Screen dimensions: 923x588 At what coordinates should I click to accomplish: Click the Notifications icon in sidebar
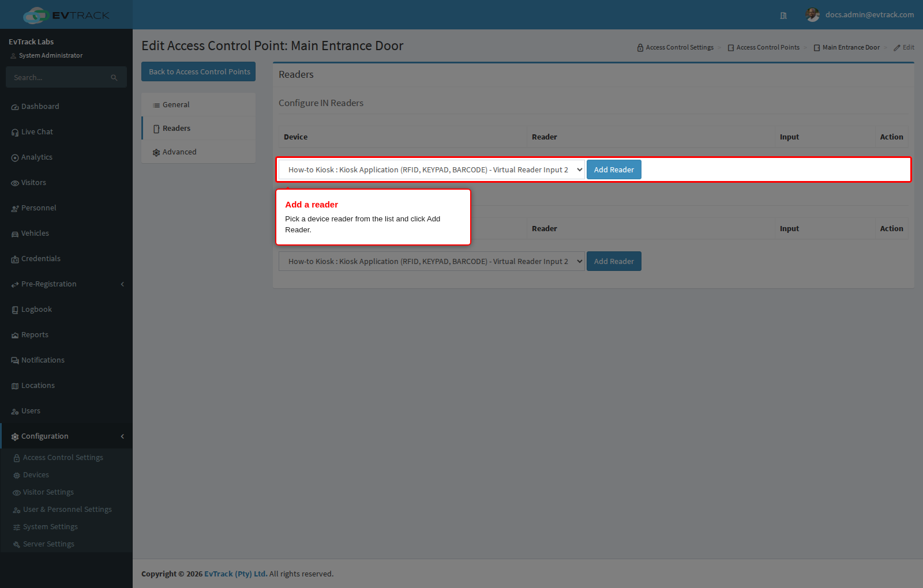coord(15,361)
